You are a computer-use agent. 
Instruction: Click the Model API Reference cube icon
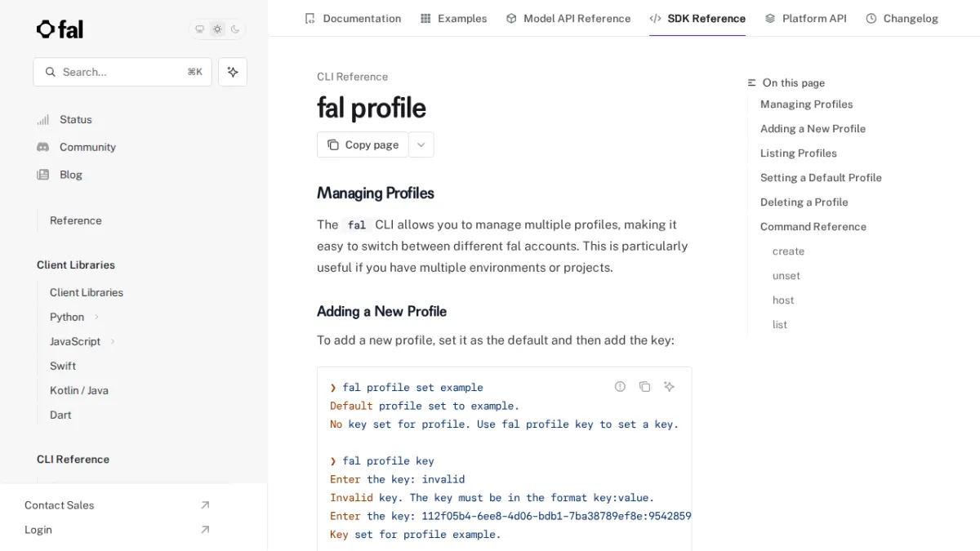(x=511, y=18)
